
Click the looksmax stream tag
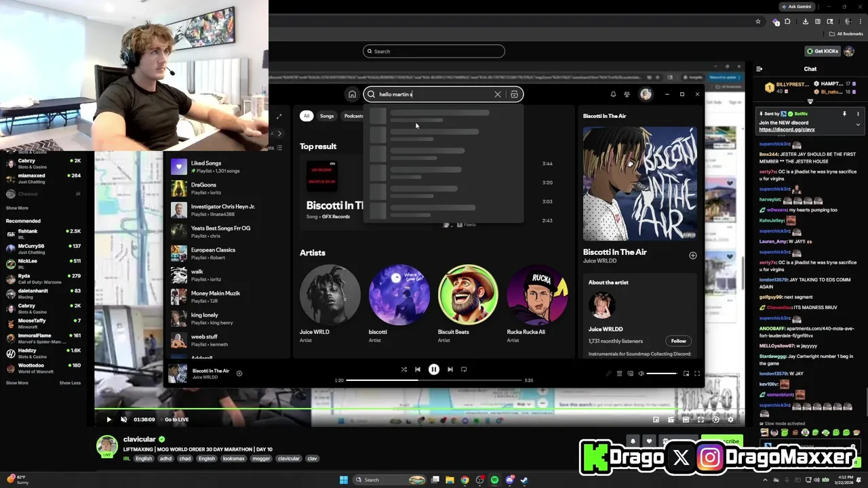[233, 458]
